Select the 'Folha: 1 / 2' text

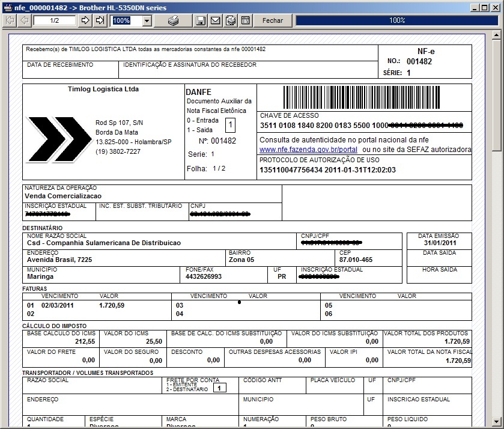pos(206,168)
